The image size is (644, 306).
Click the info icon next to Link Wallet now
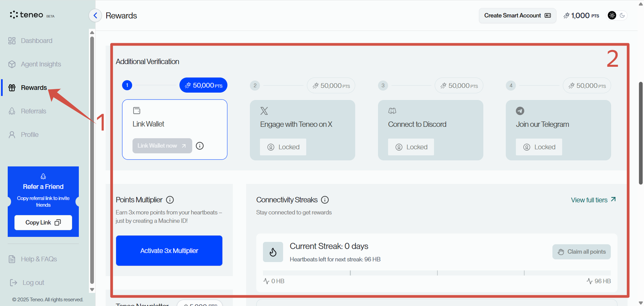(200, 146)
